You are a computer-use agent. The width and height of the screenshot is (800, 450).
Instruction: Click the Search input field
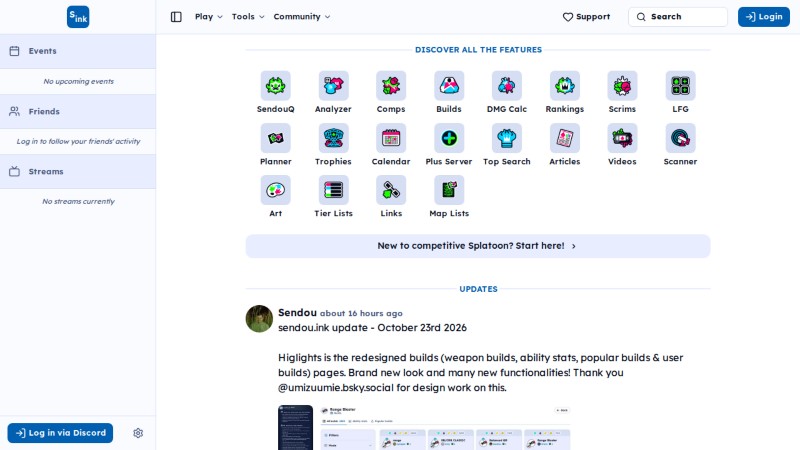tap(678, 17)
